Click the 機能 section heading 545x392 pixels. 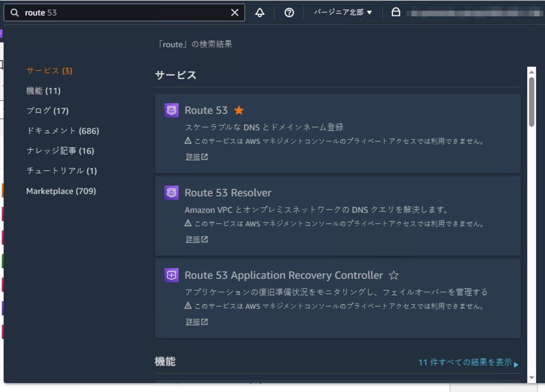click(x=165, y=362)
